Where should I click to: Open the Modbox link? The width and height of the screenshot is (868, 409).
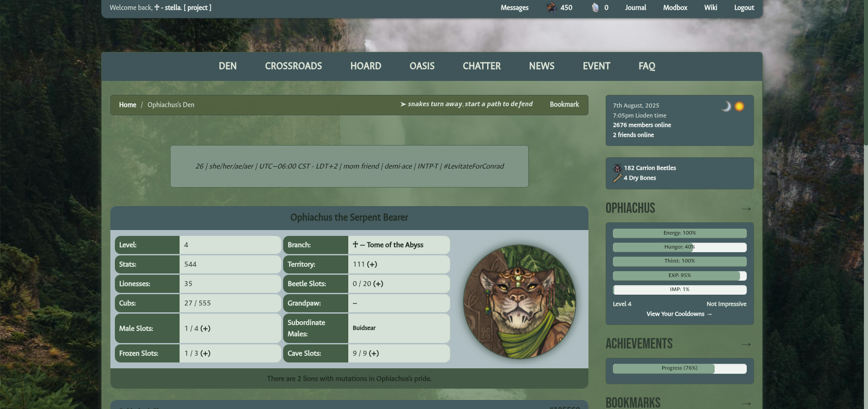click(675, 8)
